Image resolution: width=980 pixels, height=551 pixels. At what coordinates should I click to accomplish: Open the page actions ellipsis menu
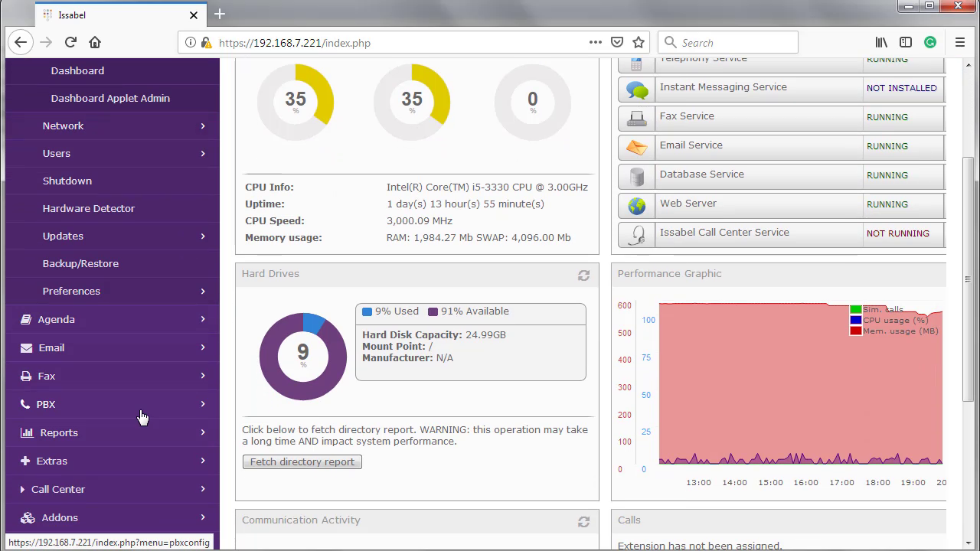(596, 43)
